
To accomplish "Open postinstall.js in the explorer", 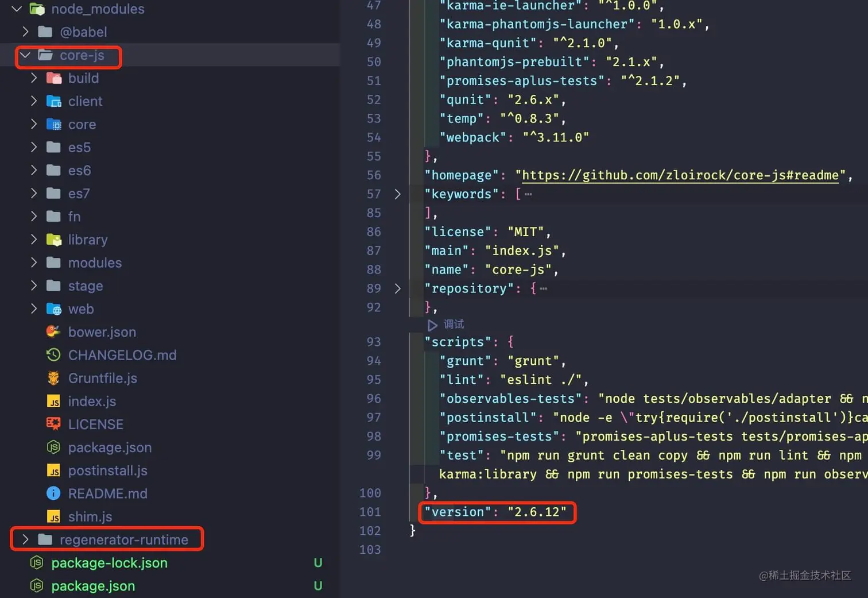I will (108, 470).
